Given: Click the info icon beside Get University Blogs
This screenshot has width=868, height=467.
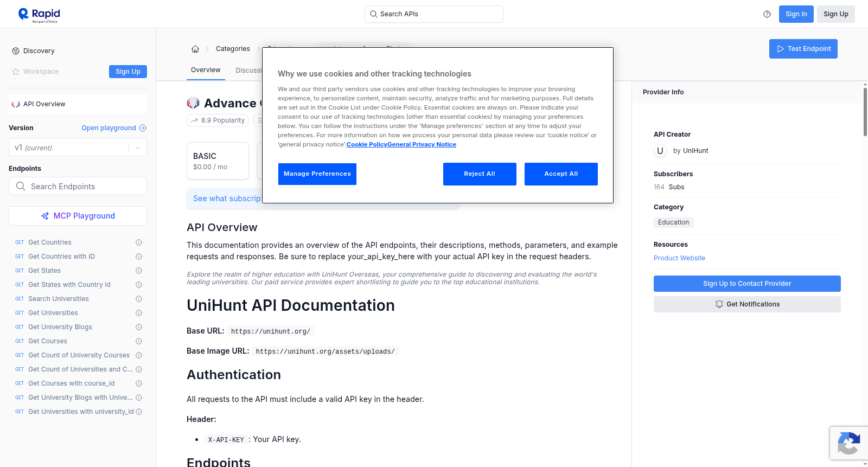Looking at the screenshot, I should pos(139,327).
